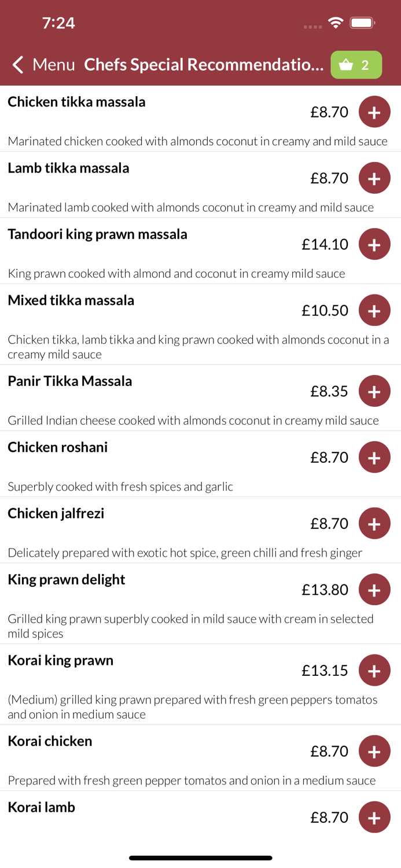
Task: Add Chicken jalfrezi to the cart
Action: pyautogui.click(x=374, y=523)
